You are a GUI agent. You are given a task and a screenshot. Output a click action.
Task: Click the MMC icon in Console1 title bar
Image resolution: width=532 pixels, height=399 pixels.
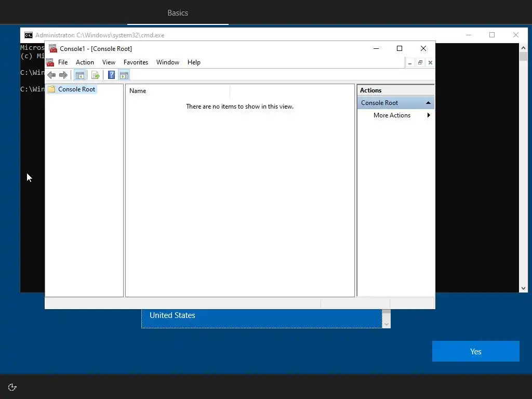[53, 48]
